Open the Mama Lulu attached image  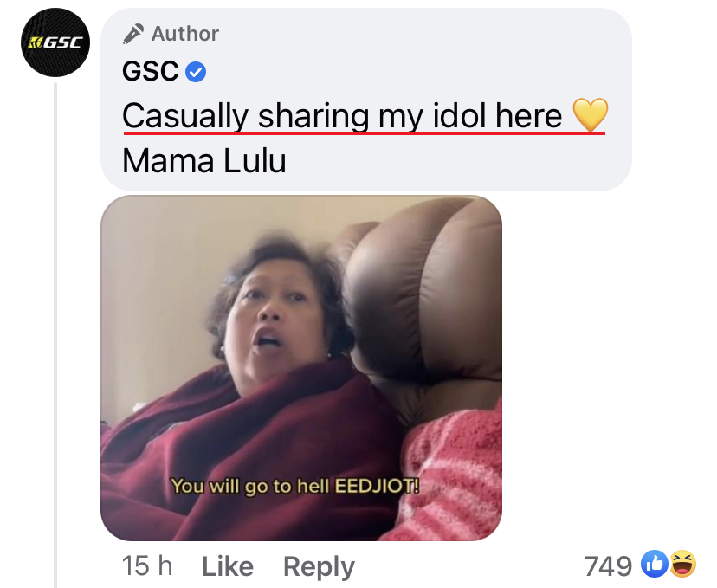click(301, 368)
